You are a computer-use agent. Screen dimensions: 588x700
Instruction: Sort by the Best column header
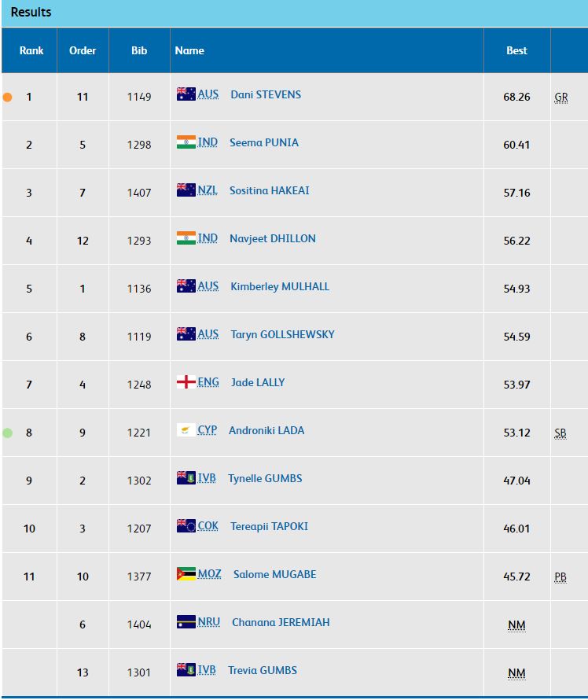(516, 50)
